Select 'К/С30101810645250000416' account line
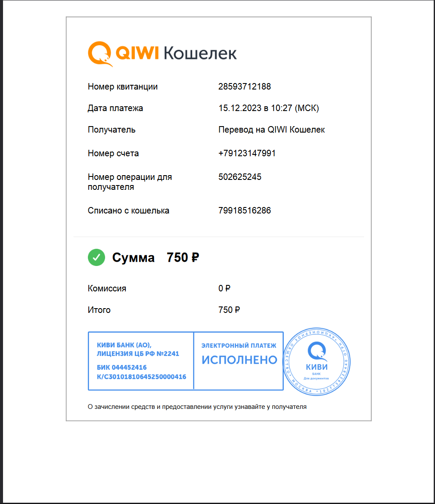435x504 pixels. coord(142,377)
